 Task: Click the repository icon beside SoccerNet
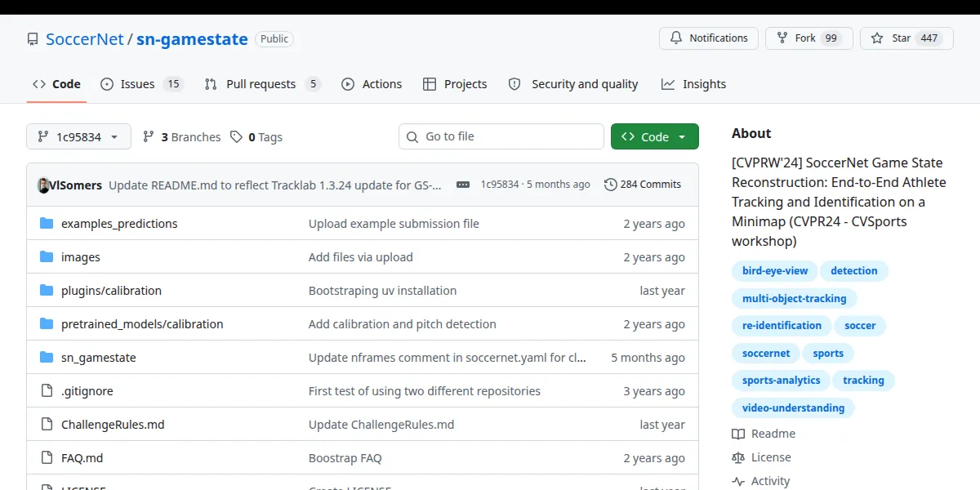point(33,39)
